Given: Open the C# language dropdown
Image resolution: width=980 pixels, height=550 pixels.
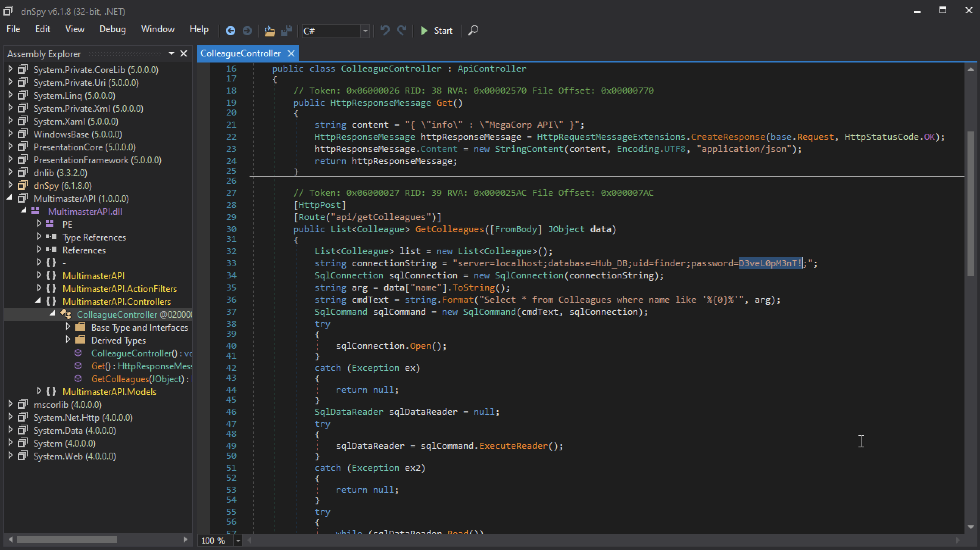Looking at the screenshot, I should point(365,31).
